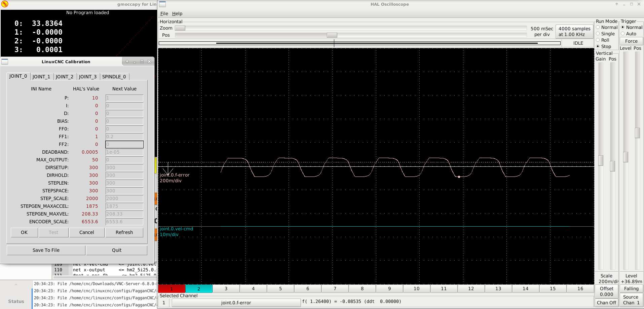This screenshot has width=644, height=309.
Task: Click the joint.0.f-error selected channel button
Action: pyautogui.click(x=236, y=303)
